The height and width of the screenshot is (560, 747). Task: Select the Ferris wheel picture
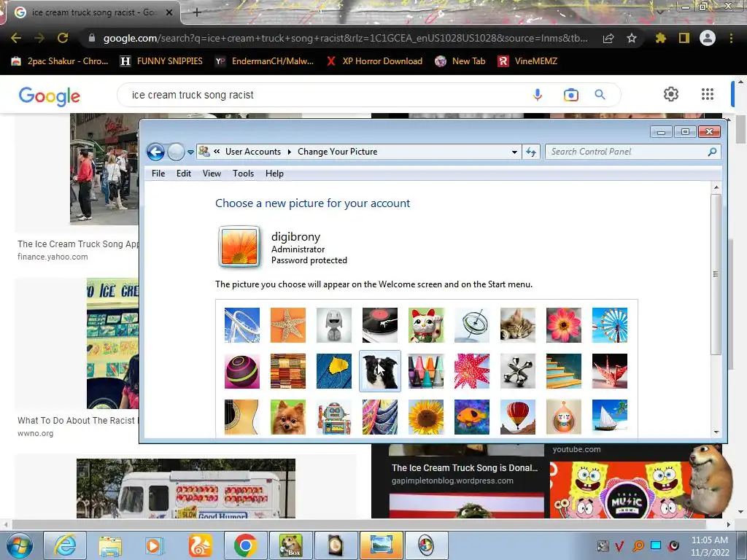click(610, 325)
